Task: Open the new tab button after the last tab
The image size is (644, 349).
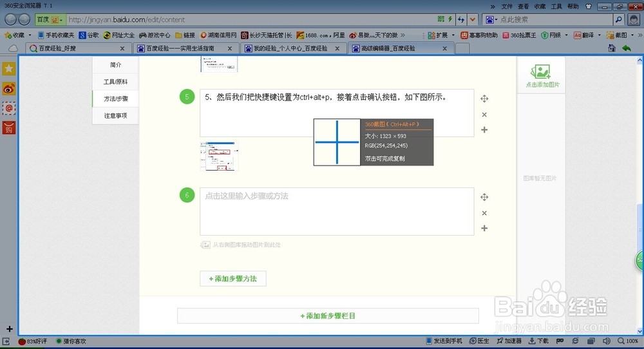Action: tap(462, 48)
